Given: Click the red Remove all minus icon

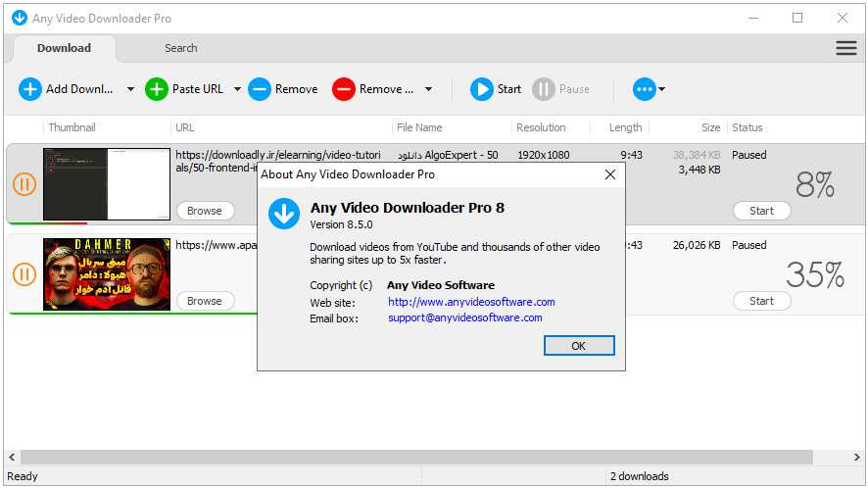Looking at the screenshot, I should [x=343, y=89].
